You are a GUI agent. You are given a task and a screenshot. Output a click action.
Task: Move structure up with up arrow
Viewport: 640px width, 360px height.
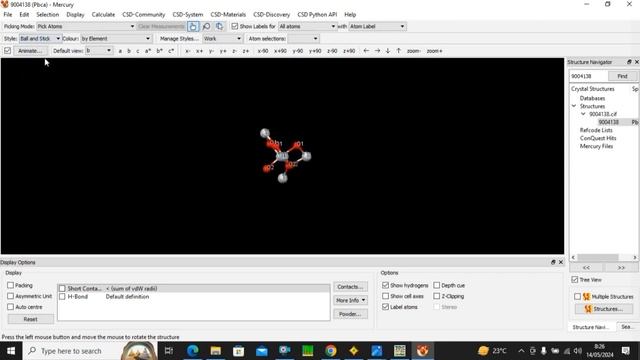click(x=399, y=51)
